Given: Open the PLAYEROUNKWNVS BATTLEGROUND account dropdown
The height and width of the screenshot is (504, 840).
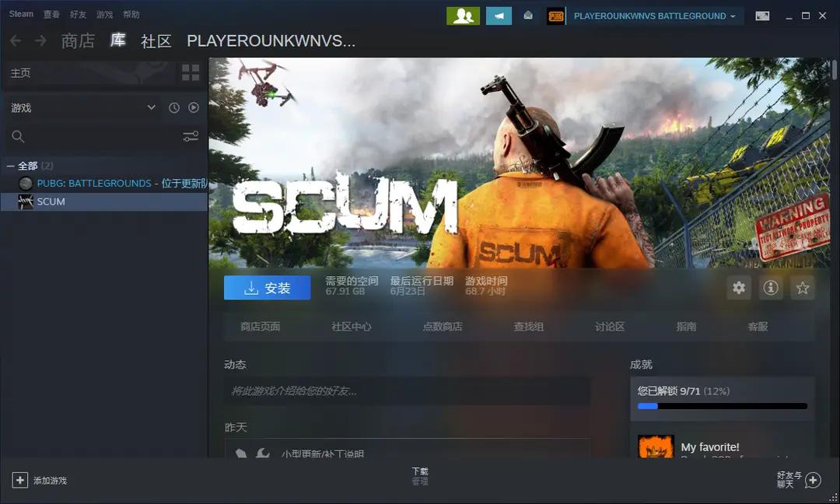Looking at the screenshot, I should coord(655,16).
